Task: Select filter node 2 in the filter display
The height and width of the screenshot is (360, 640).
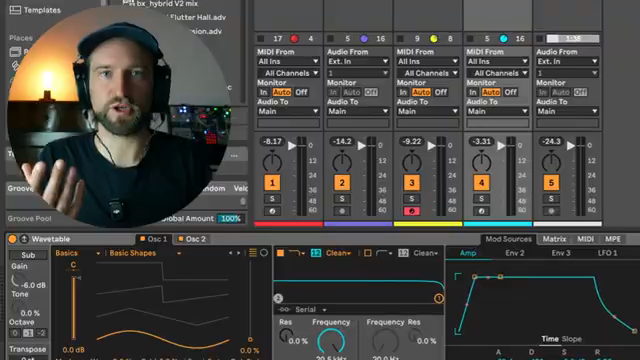Action: pyautogui.click(x=278, y=298)
